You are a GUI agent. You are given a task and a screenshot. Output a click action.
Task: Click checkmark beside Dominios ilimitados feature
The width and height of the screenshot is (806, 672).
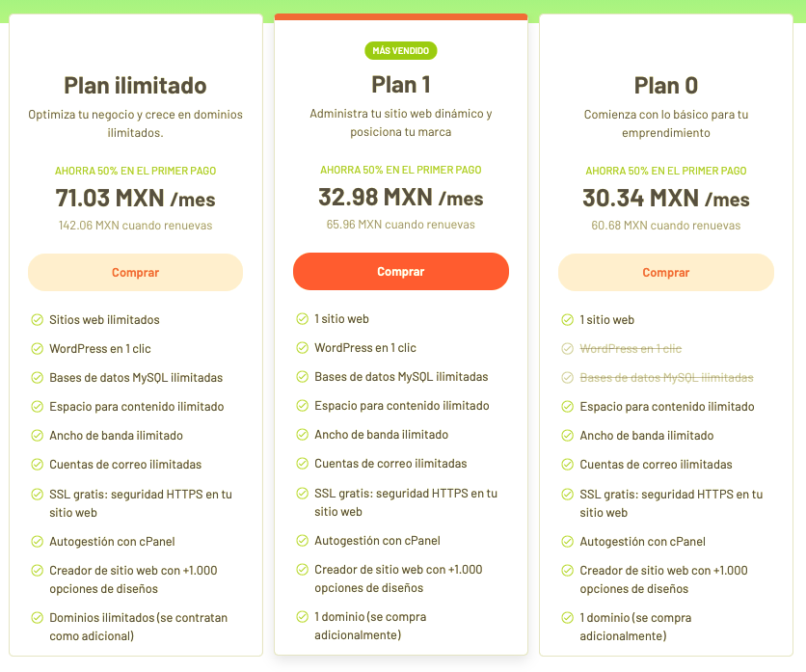(x=37, y=617)
